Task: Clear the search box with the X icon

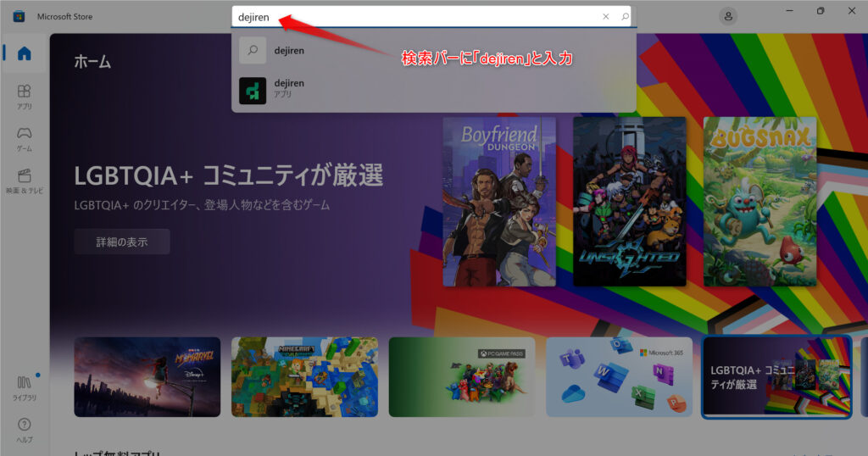Action: pos(605,17)
